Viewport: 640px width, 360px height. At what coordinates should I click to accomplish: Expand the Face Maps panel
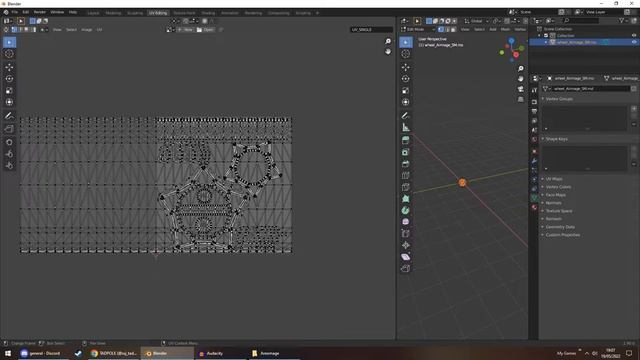click(556, 195)
